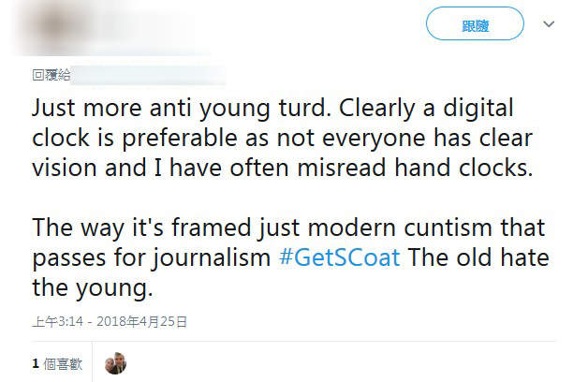Expand the chevron menu beside 跟隨
Viewport: 588px width, 382px height.
click(549, 25)
